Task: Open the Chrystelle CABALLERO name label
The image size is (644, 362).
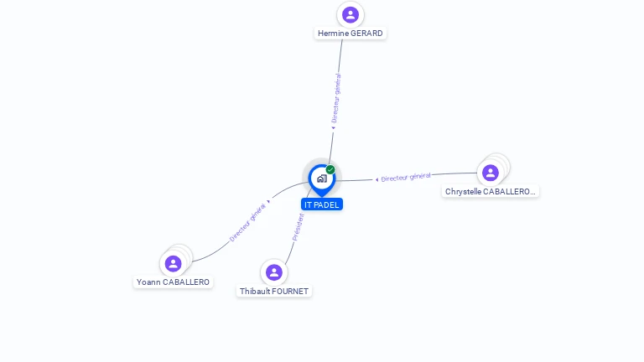Action: click(491, 191)
